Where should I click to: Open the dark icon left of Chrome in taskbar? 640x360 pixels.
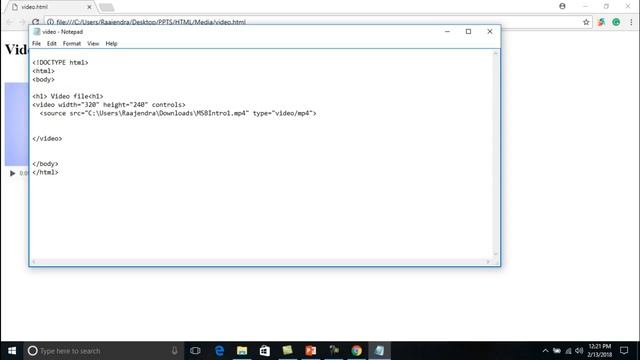tap(334, 351)
